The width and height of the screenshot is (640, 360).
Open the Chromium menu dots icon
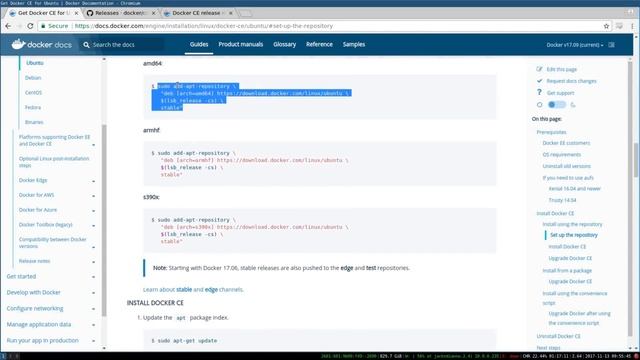[632, 26]
